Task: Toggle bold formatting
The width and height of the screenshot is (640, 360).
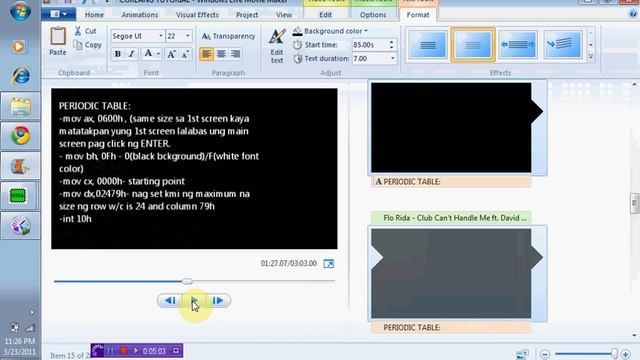Action: [x=118, y=54]
